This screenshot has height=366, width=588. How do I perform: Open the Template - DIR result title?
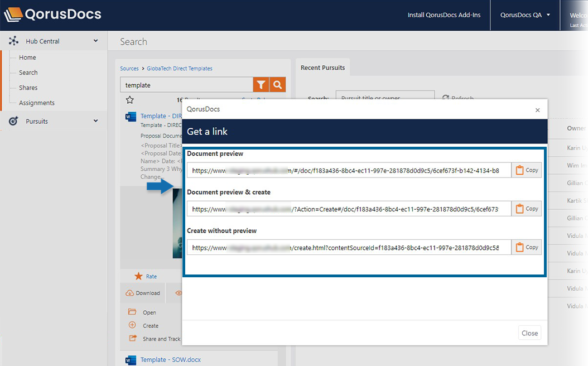161,116
